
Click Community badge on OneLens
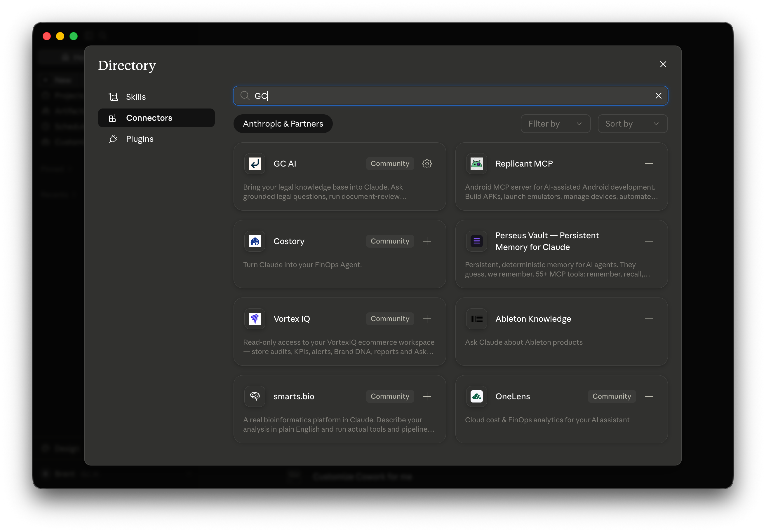click(x=612, y=396)
